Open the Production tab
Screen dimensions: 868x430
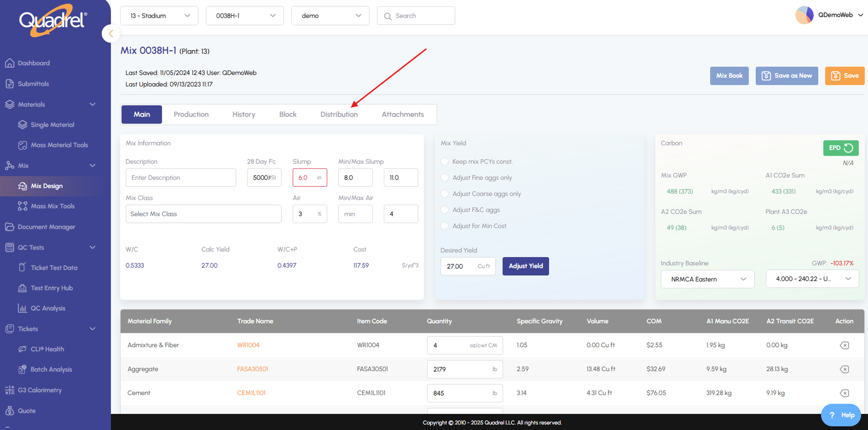(x=191, y=114)
